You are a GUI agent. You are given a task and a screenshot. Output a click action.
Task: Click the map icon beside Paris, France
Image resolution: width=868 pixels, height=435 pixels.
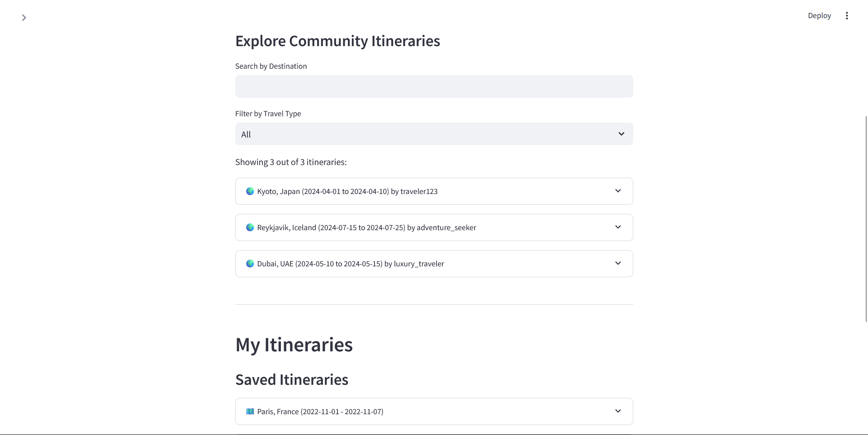(250, 411)
